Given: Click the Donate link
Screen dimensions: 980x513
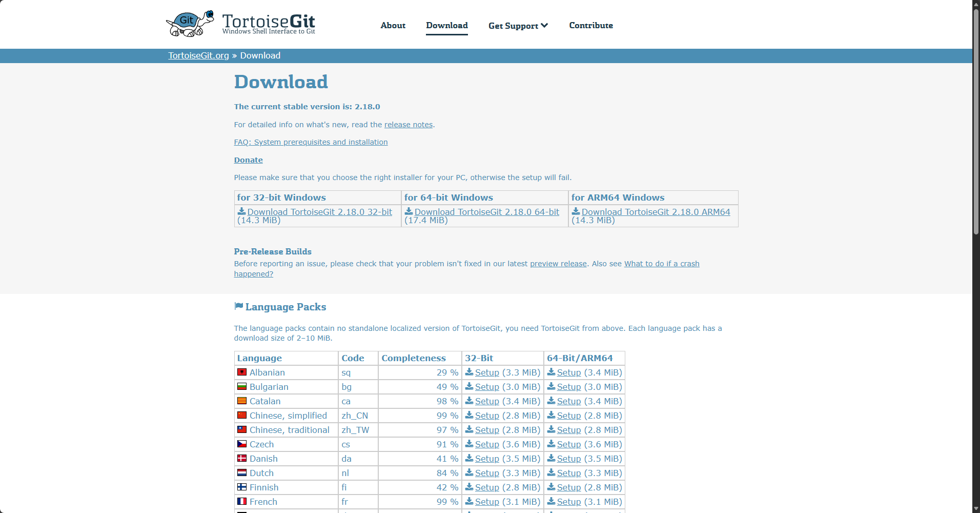Looking at the screenshot, I should coord(249,160).
